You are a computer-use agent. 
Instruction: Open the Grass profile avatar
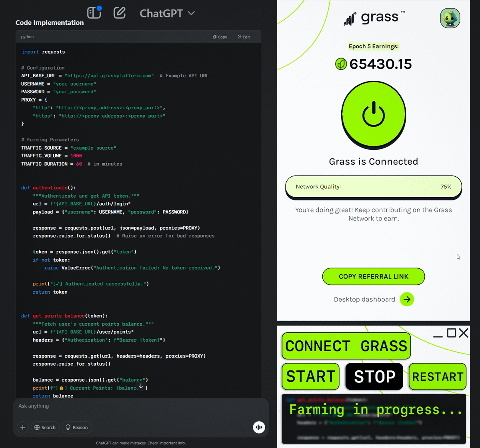[450, 18]
